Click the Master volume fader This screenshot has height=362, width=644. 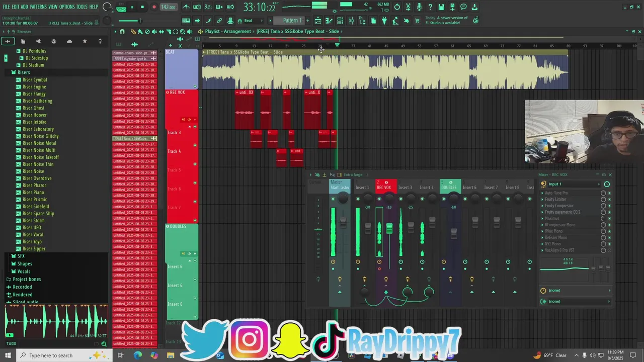coord(343,222)
